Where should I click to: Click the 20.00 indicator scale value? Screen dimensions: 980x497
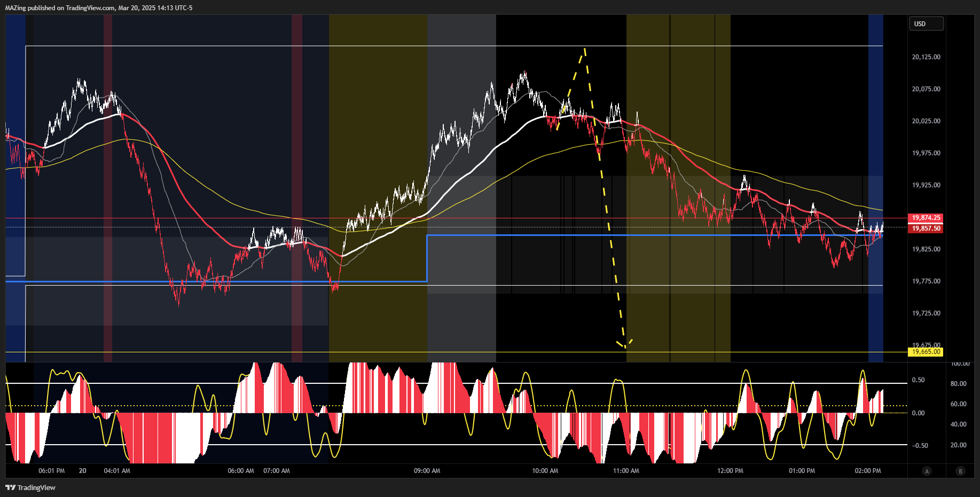(959, 445)
